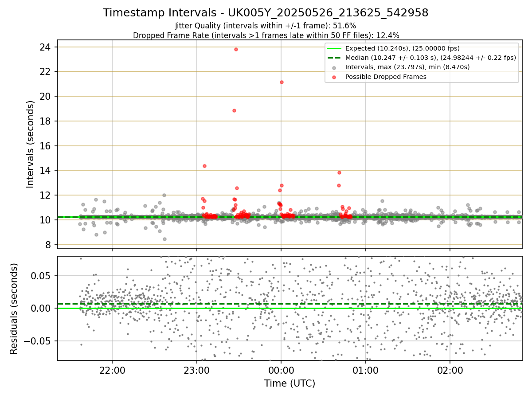Click the '23:00' x-axis tick label

(196, 370)
